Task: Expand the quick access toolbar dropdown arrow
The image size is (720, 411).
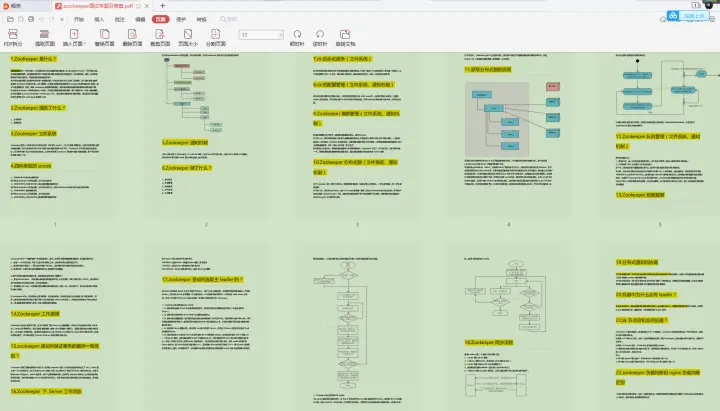Action: click(62, 19)
